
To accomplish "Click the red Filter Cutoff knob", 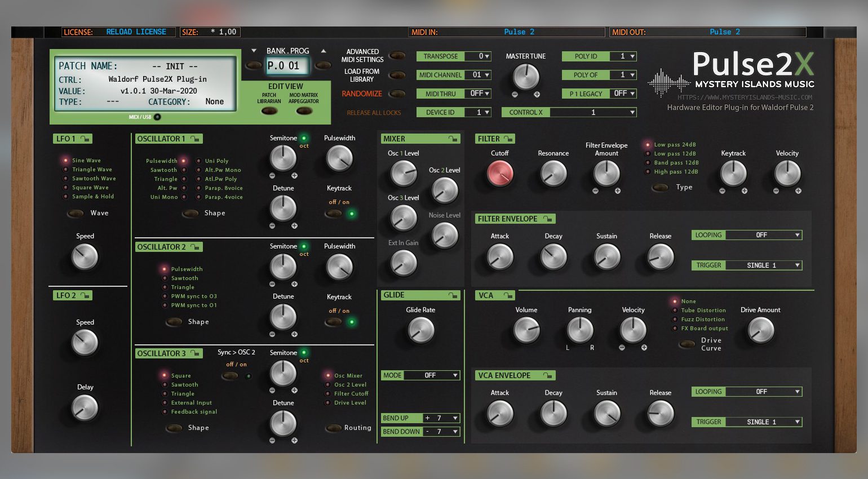I will (500, 173).
